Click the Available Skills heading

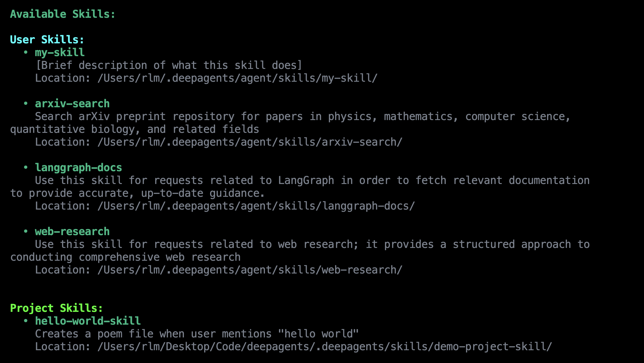click(x=63, y=14)
